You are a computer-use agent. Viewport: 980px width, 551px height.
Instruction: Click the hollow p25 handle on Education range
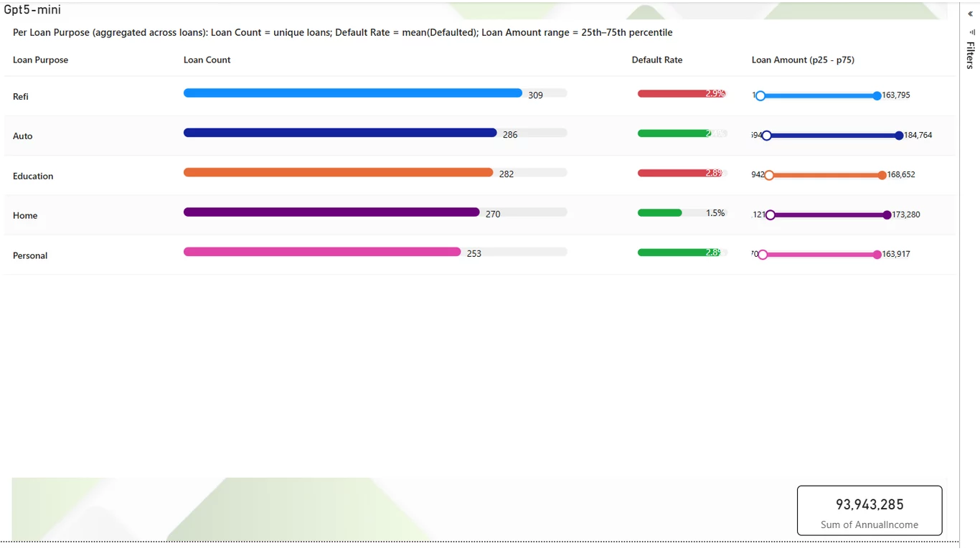pyautogui.click(x=769, y=175)
